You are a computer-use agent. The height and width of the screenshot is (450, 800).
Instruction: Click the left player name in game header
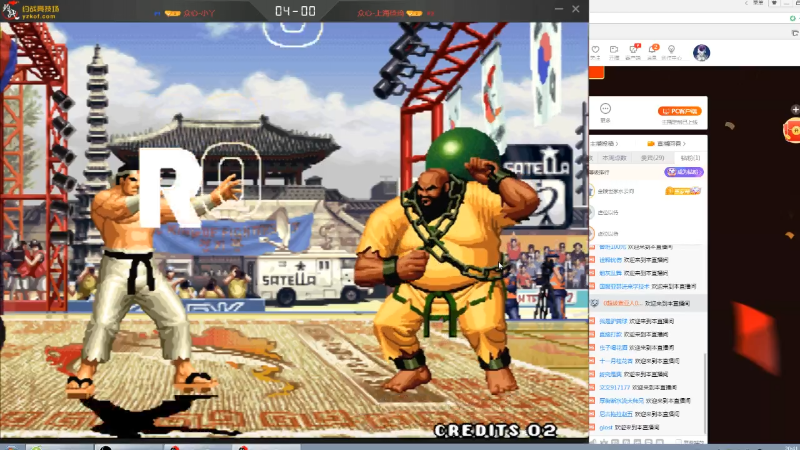click(199, 13)
